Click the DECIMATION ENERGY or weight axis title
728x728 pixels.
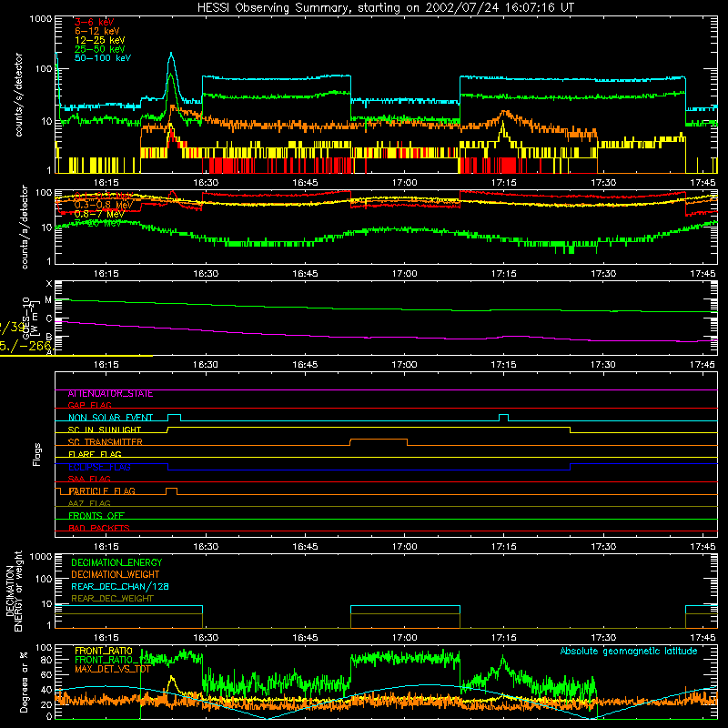[14, 591]
